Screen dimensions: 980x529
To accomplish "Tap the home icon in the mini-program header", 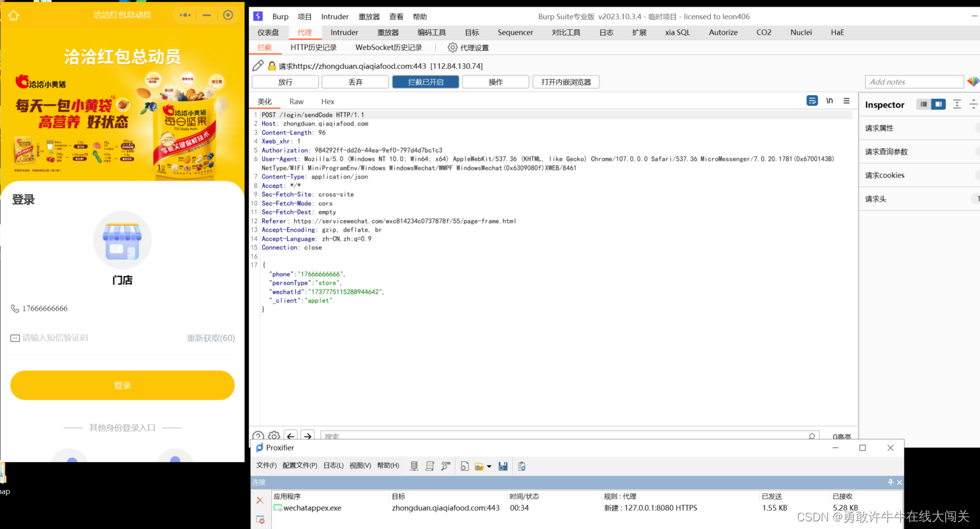I will coord(13,15).
